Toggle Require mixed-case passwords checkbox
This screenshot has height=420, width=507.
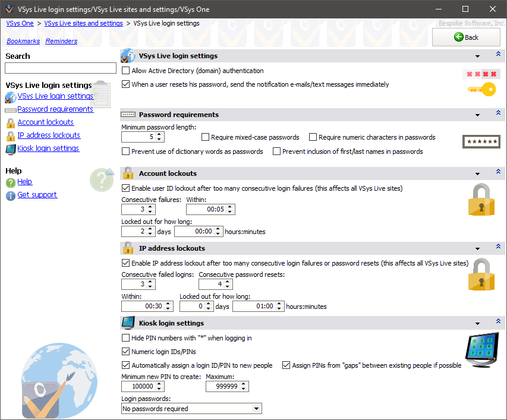coord(206,137)
